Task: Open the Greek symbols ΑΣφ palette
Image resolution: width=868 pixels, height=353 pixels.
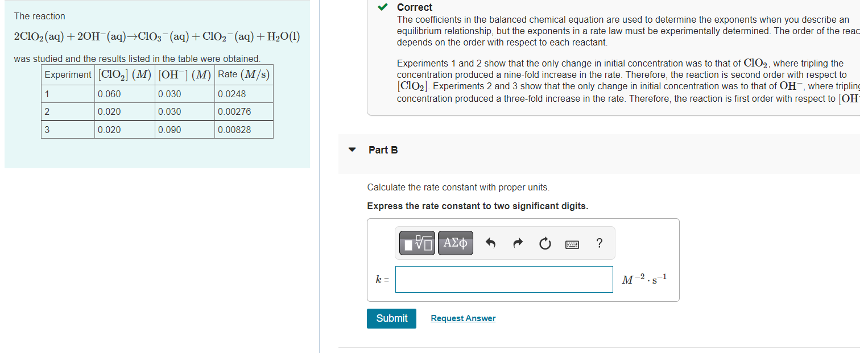Action: pos(455,243)
